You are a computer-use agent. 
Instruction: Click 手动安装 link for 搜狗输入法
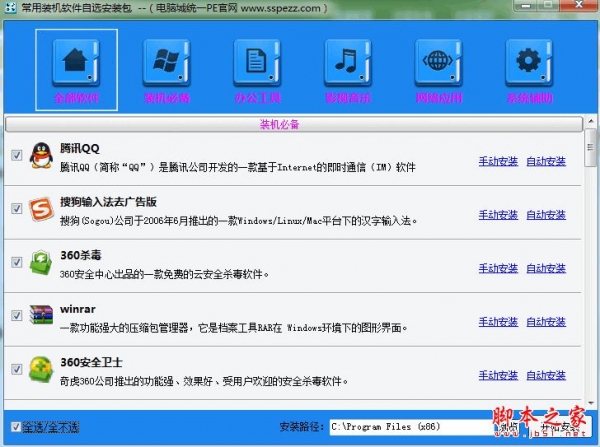click(498, 215)
